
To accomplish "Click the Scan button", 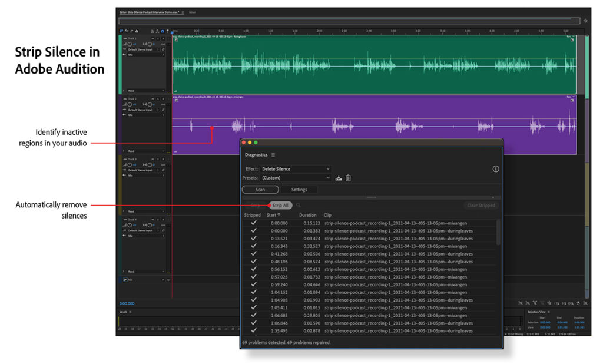I will tap(260, 190).
